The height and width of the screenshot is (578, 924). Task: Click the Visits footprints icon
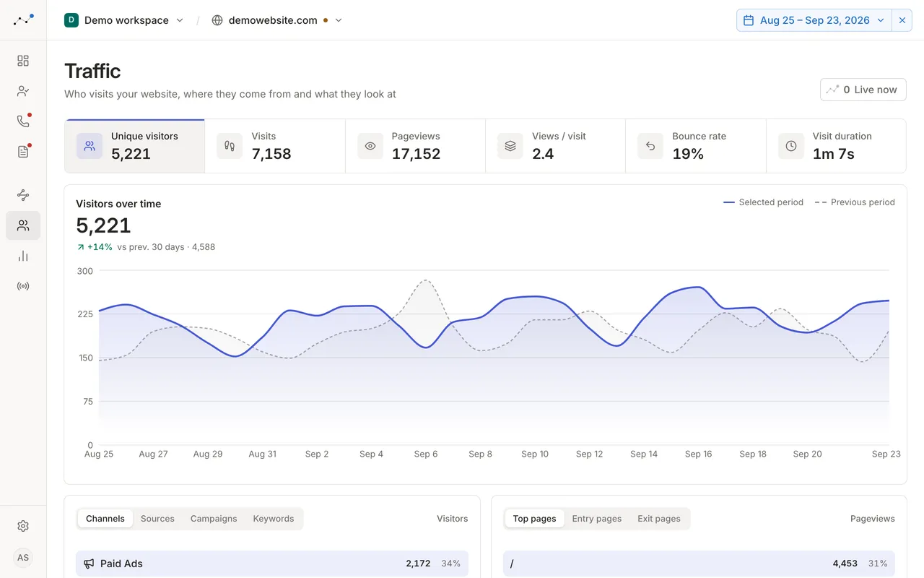(230, 146)
